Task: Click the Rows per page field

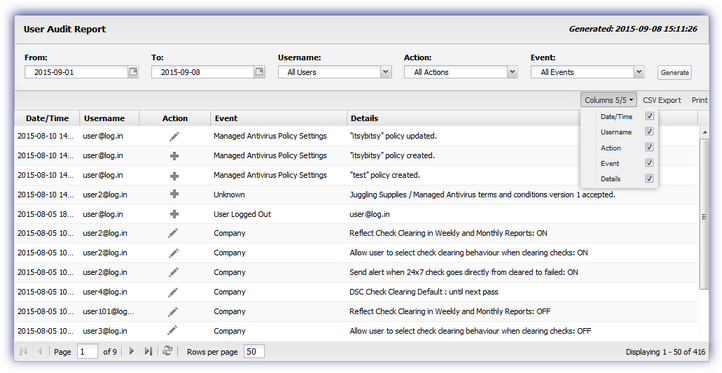Action: click(x=254, y=352)
